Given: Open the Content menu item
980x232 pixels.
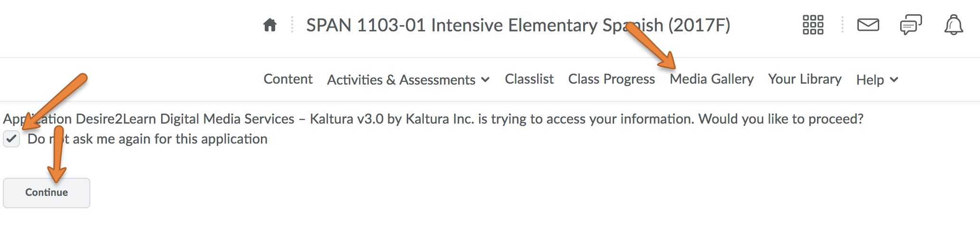Looking at the screenshot, I should (x=288, y=79).
